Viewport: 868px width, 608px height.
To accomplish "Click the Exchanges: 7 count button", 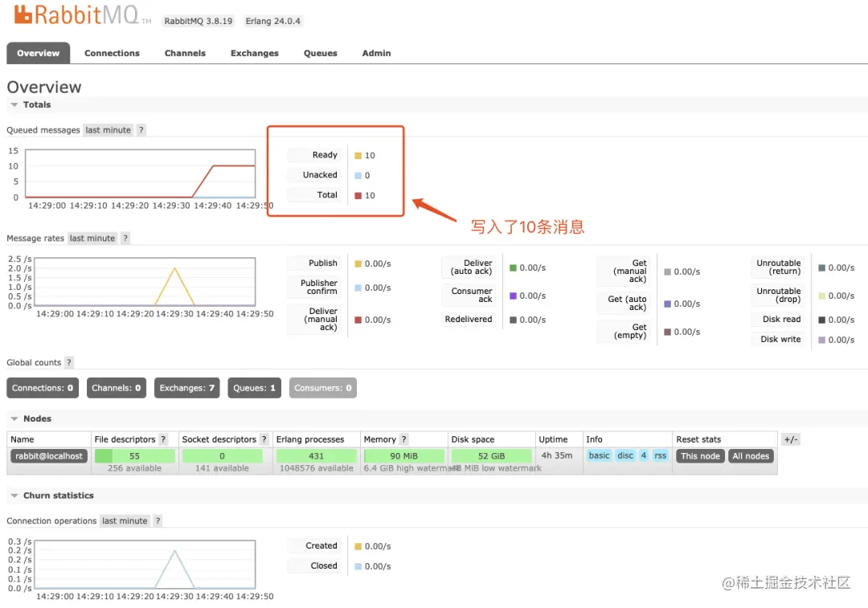I will pyautogui.click(x=187, y=388).
